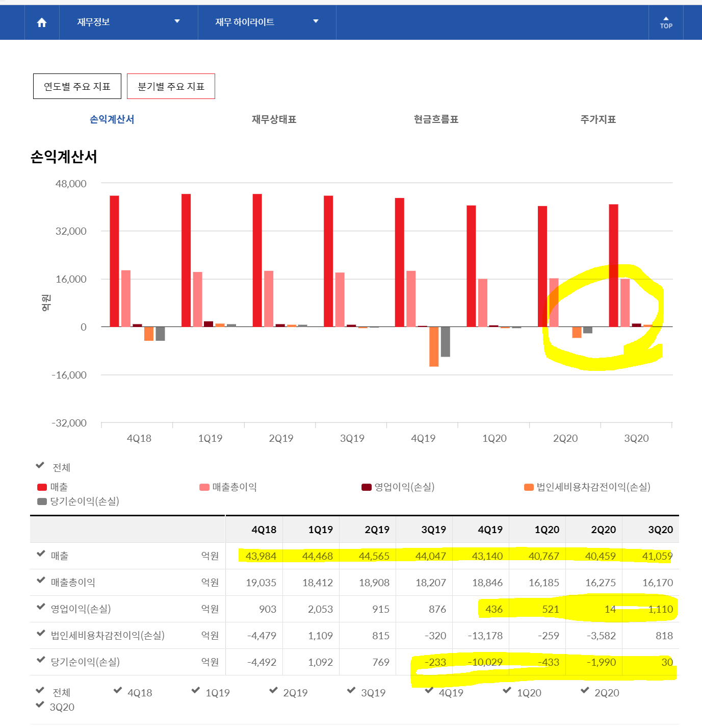Screen dimensions: 702x728
Task: Click 법인세비용차감전이익 value 818
Action: pyautogui.click(x=664, y=636)
